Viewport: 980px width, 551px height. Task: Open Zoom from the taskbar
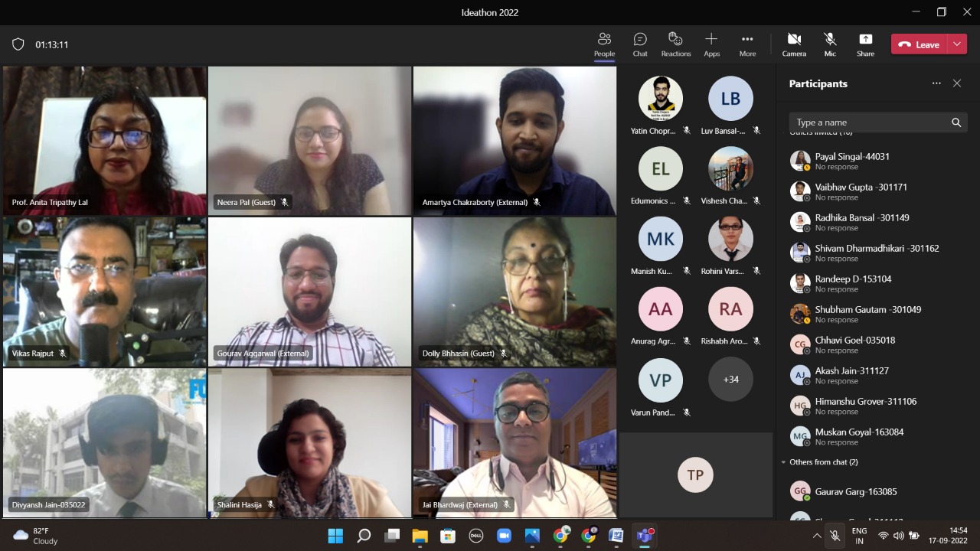coord(505,536)
